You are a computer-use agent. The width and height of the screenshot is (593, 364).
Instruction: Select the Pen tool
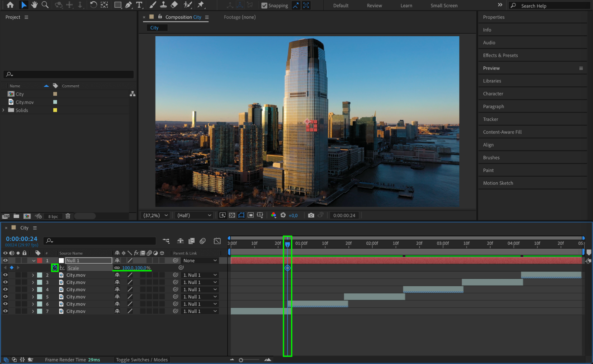pyautogui.click(x=128, y=5)
